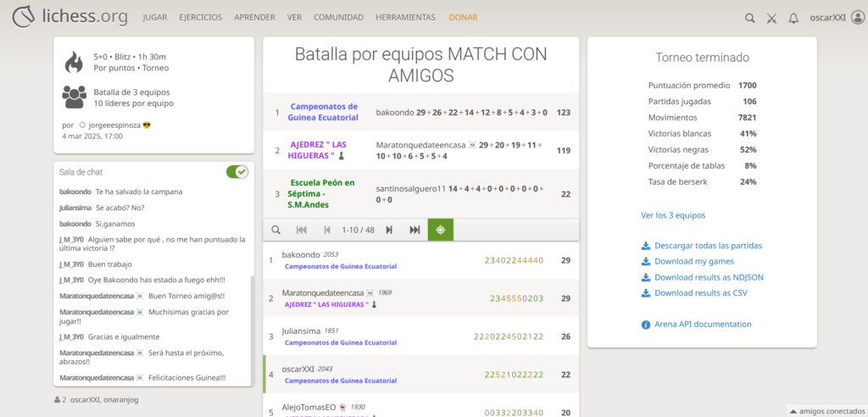Search players in standings magnifier
The height and width of the screenshot is (417, 868).
point(275,230)
